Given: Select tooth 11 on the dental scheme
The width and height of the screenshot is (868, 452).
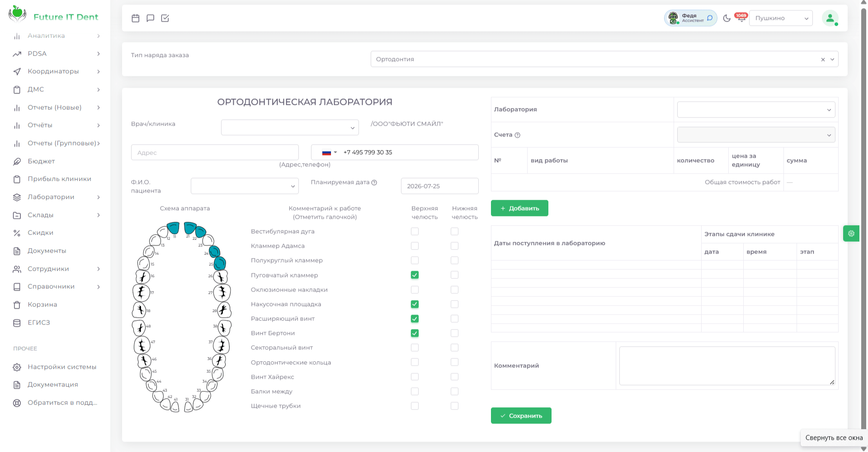Looking at the screenshot, I should 173,227.
